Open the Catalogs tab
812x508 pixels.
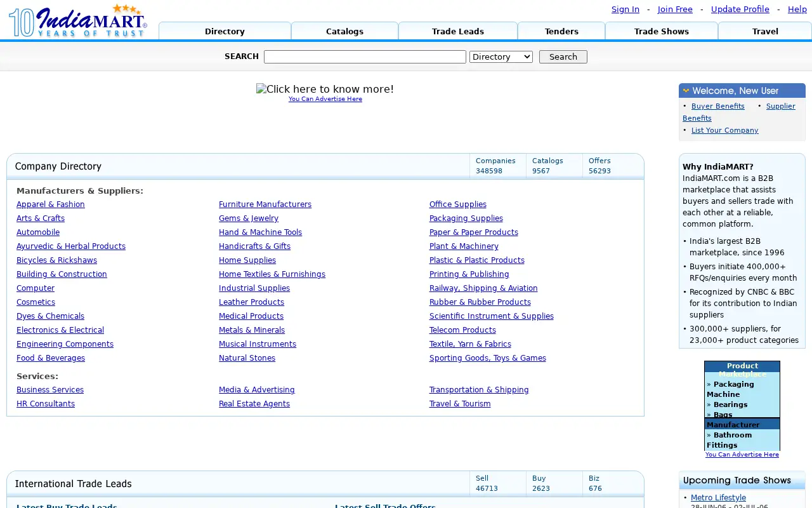pyautogui.click(x=344, y=31)
